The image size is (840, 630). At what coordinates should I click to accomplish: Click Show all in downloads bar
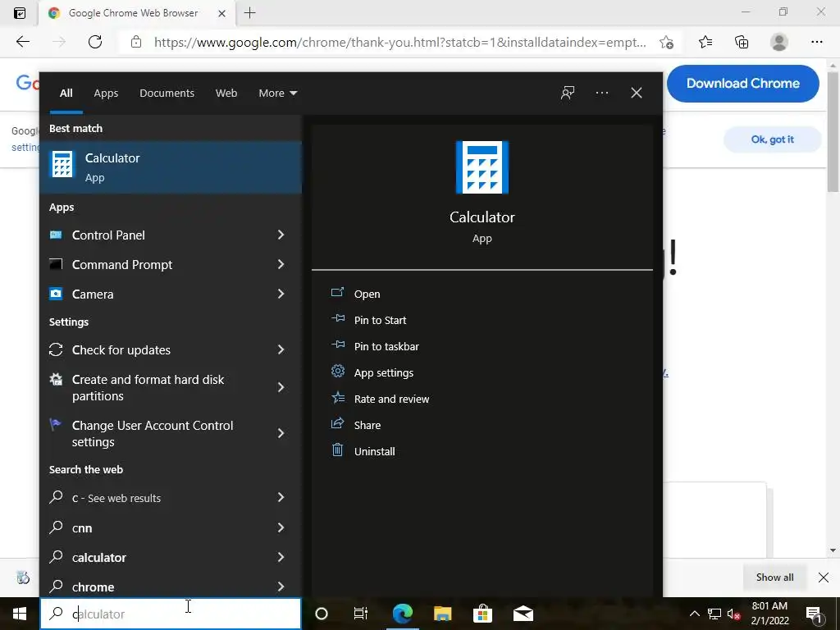click(774, 577)
